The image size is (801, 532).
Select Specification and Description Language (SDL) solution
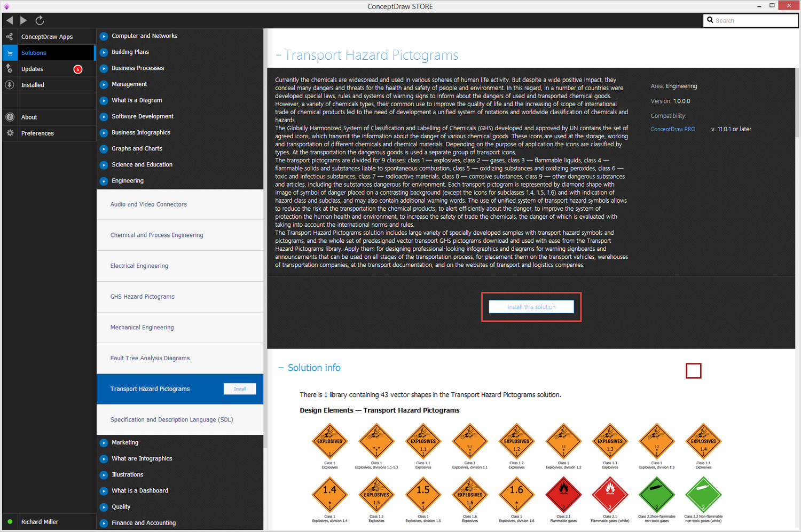[180, 420]
